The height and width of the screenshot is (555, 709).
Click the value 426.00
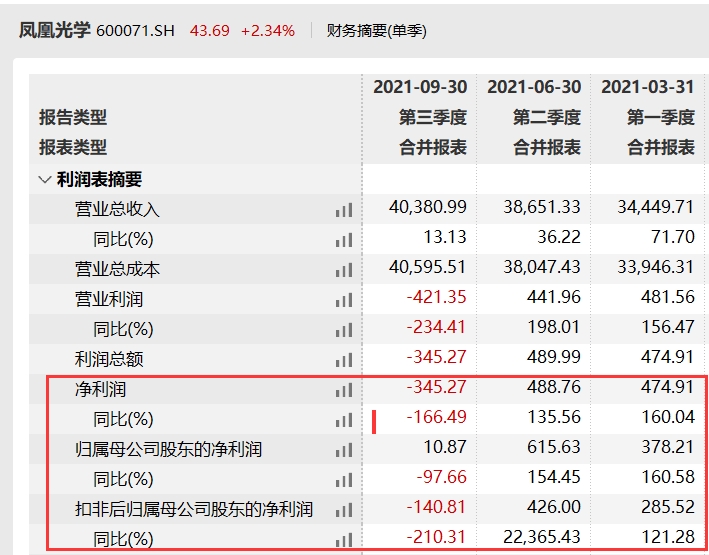coord(553,507)
